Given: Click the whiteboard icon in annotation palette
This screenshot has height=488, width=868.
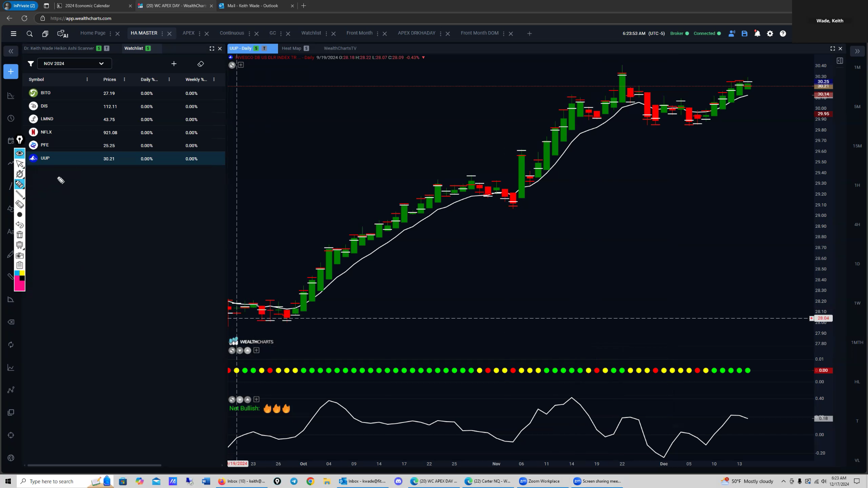Looking at the screenshot, I should point(19,245).
